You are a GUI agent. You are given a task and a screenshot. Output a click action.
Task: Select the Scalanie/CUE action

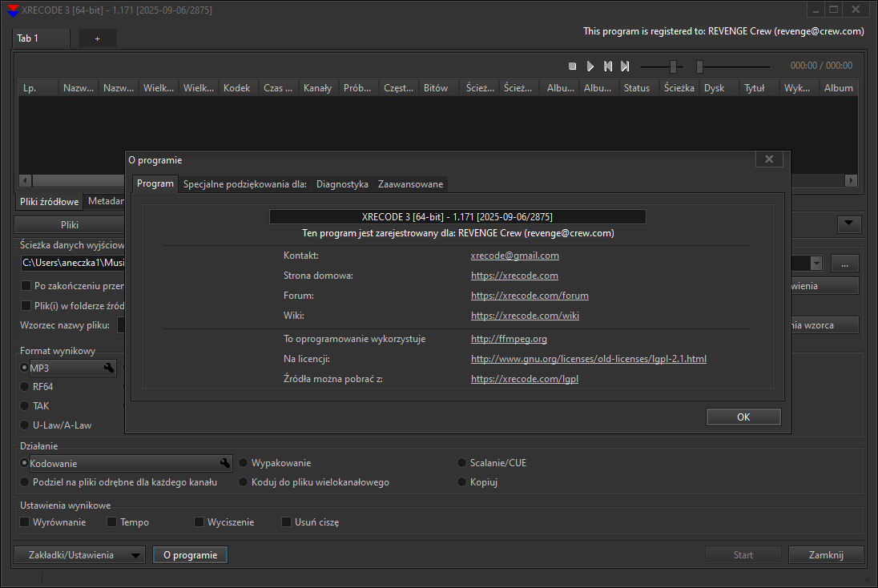(x=492, y=463)
